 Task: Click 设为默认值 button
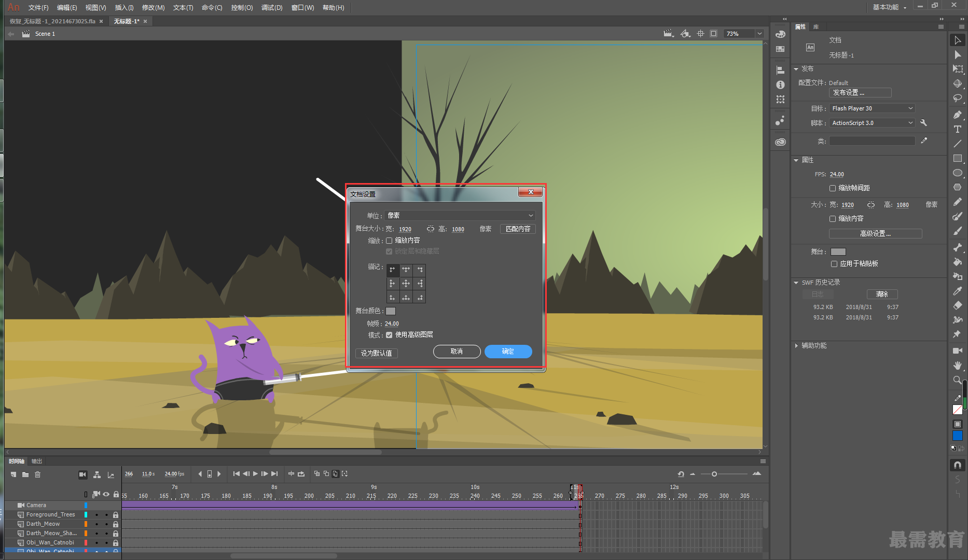[377, 353]
